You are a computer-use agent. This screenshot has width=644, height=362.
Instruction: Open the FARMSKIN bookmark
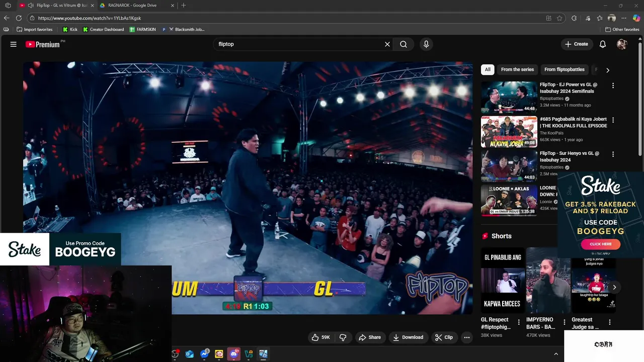pos(142,29)
